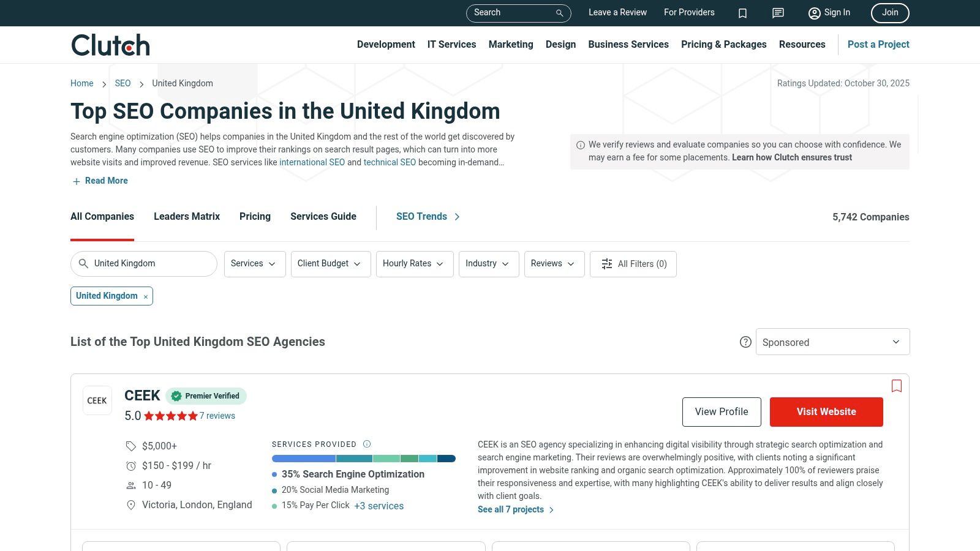Open the Client Budget dropdown
The image size is (980, 551).
coord(330,264)
